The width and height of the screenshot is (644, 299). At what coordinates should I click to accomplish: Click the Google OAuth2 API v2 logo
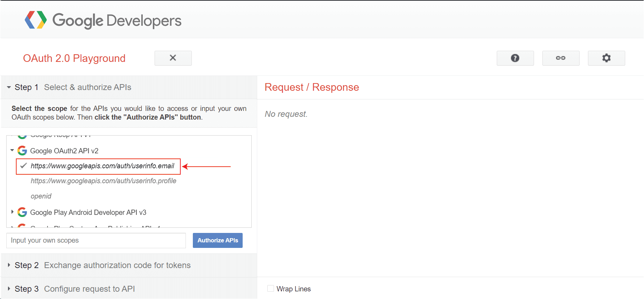click(x=22, y=151)
